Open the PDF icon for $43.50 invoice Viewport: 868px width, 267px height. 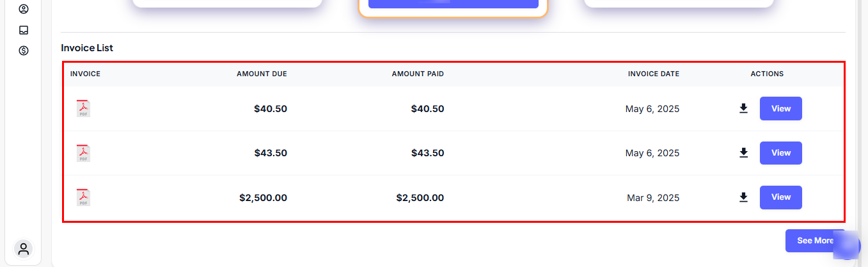[83, 153]
